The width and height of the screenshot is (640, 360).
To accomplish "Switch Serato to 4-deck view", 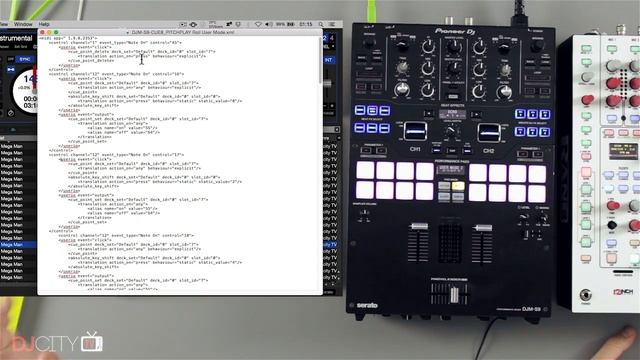I will [332, 38].
